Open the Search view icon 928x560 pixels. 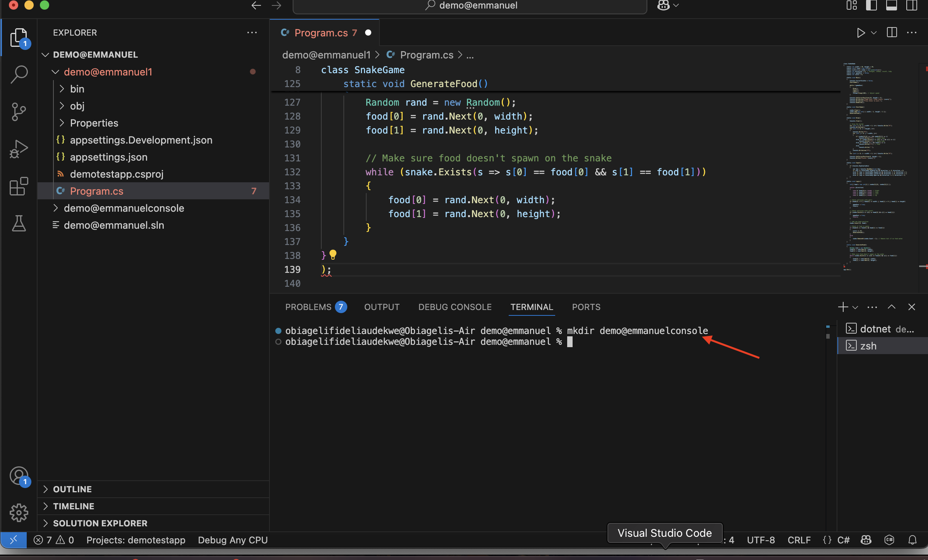[19, 74]
